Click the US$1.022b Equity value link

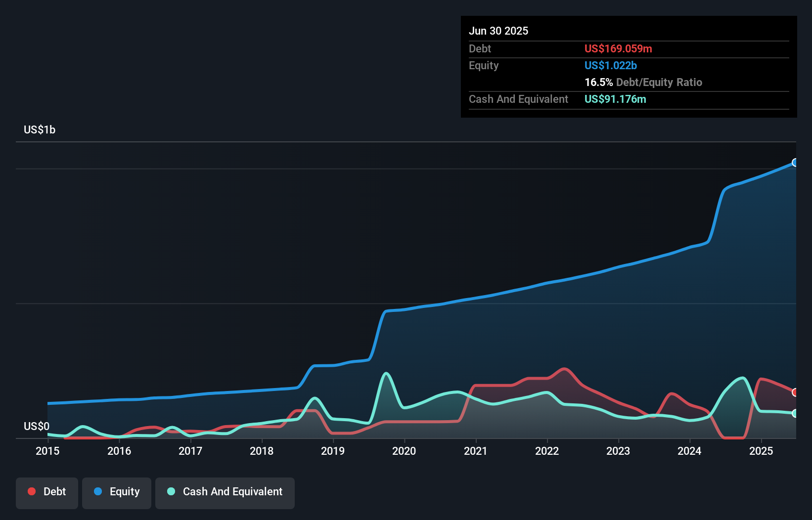610,65
